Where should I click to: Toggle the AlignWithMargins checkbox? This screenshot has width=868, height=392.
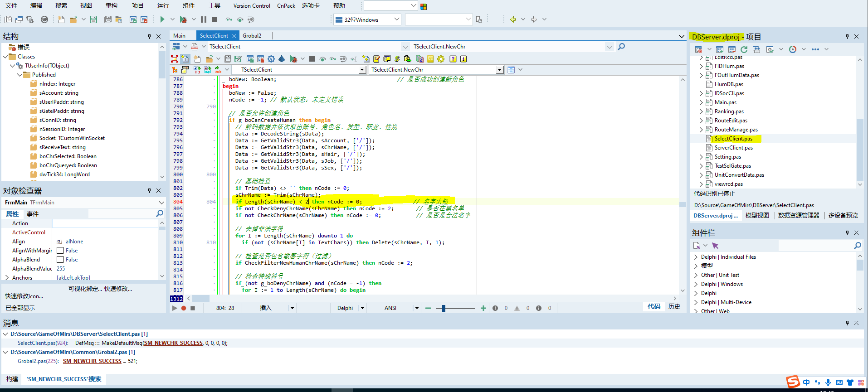60,251
